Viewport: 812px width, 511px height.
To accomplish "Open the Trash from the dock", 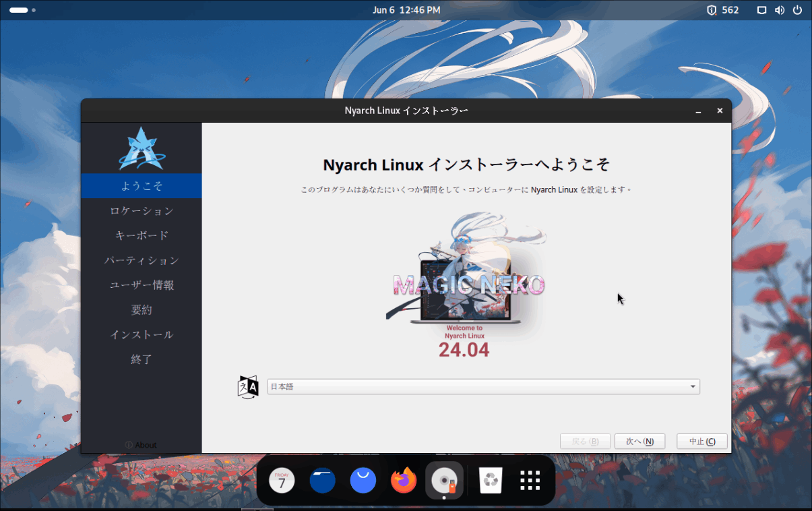I will pyautogui.click(x=490, y=480).
